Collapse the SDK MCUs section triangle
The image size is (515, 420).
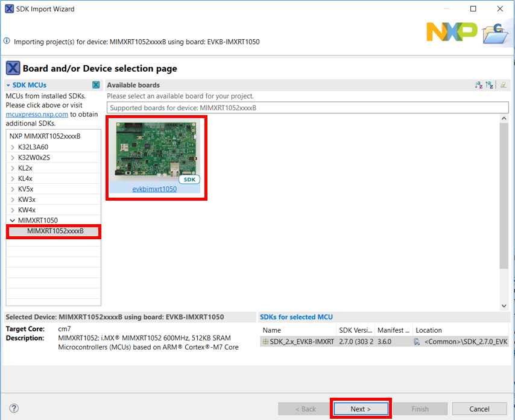(x=8, y=86)
